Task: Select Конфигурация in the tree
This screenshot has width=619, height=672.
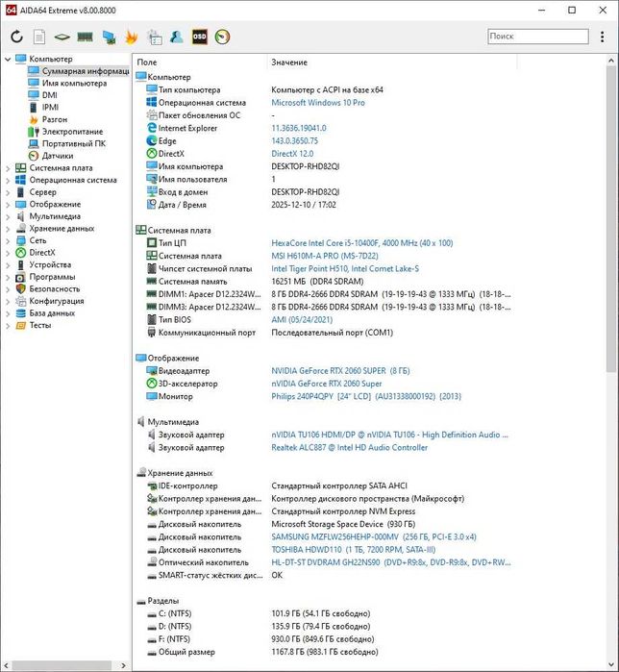Action: (x=56, y=301)
